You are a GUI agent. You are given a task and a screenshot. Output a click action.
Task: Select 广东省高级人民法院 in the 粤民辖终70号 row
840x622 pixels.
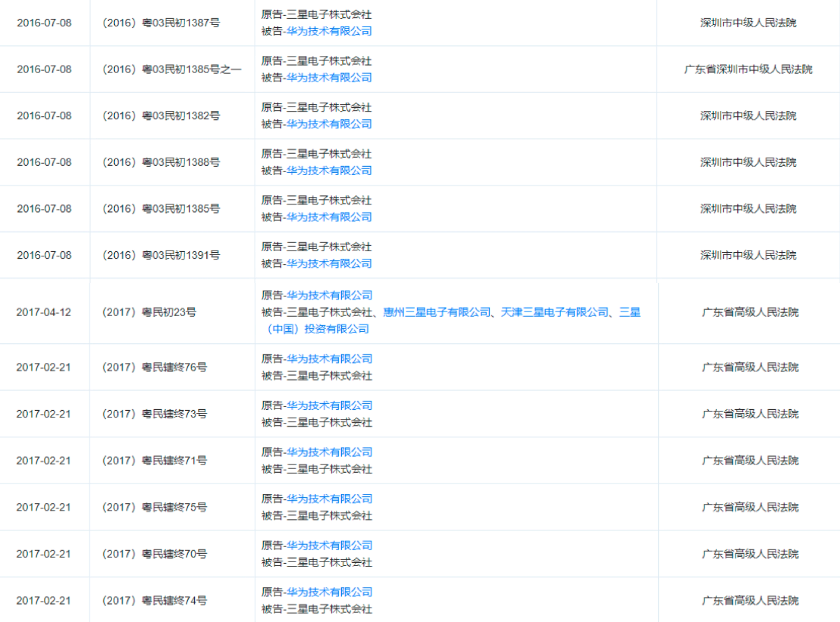(x=750, y=554)
